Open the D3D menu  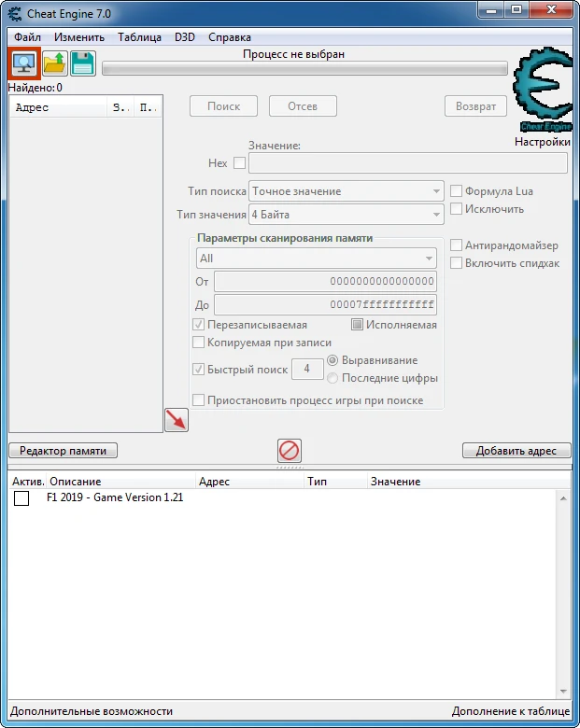click(x=185, y=37)
